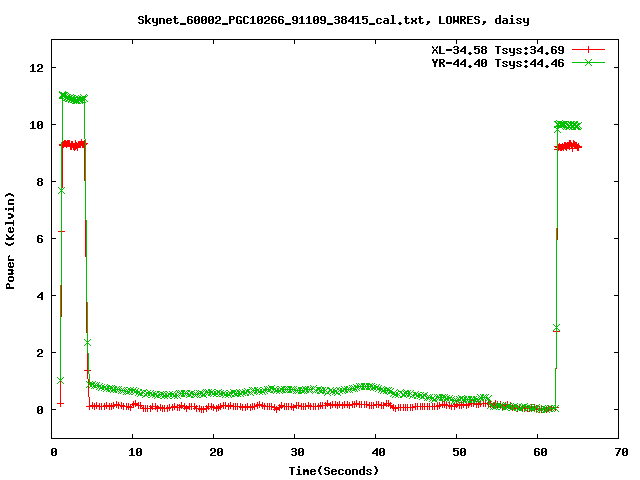Click the Time(Seconds) x-axis label
This screenshot has width=640, height=480.
[333, 471]
